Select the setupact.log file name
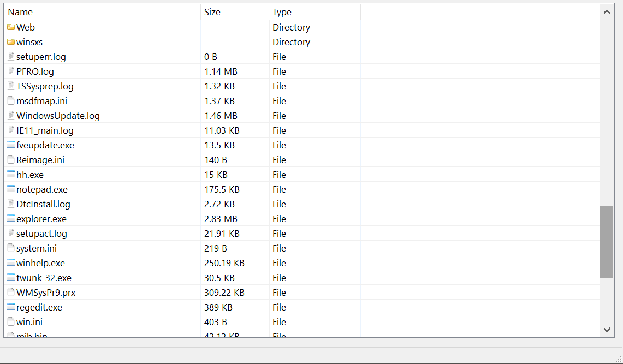 41,234
